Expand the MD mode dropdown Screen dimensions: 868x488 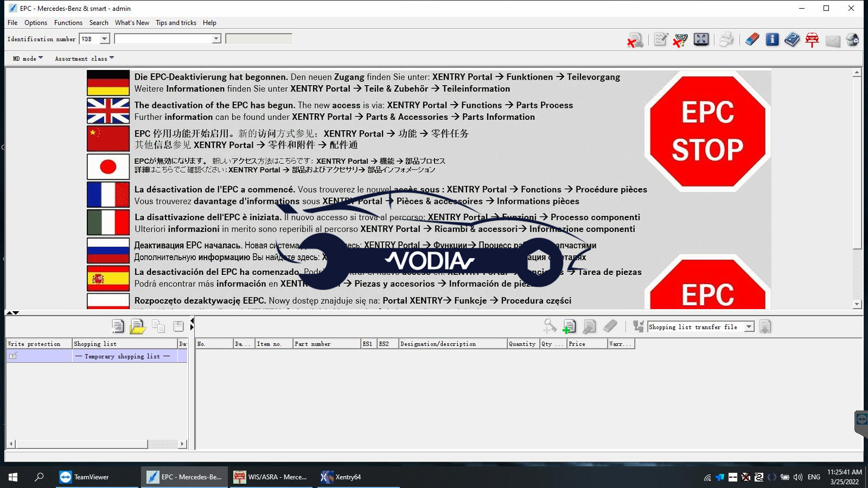pos(28,59)
